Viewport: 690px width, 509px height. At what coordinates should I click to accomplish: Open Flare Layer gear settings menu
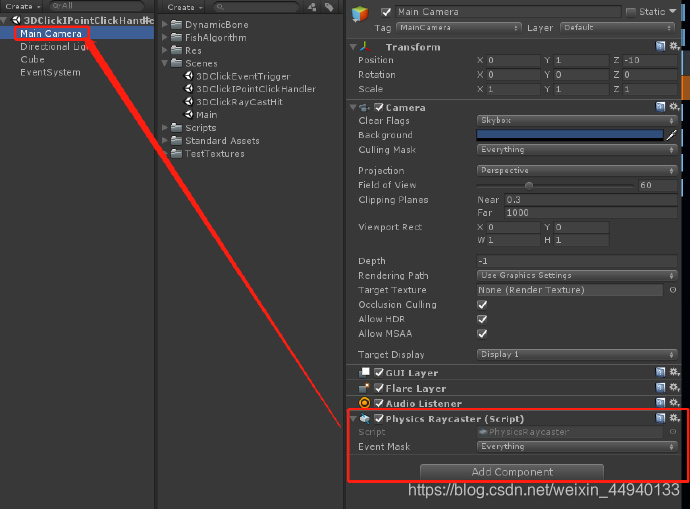tap(674, 388)
